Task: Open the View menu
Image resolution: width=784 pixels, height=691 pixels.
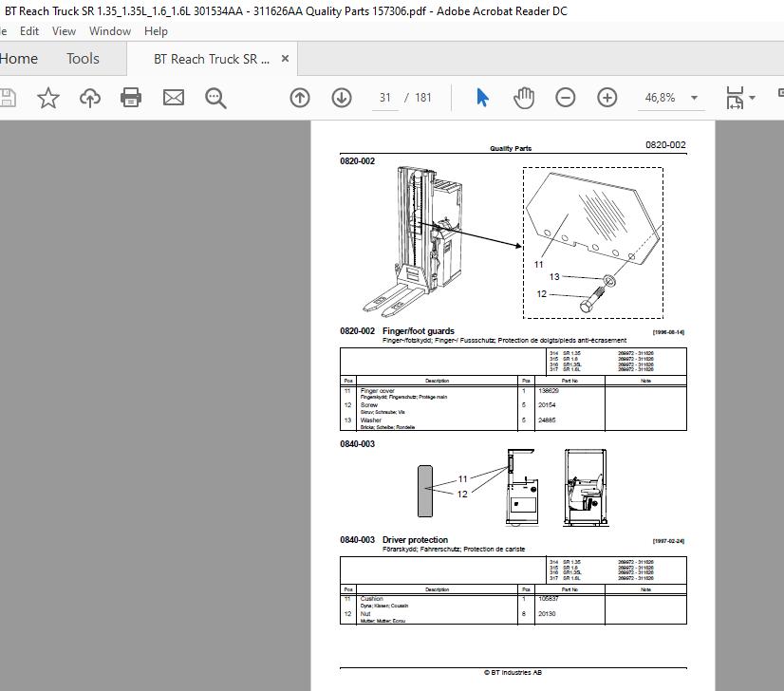Action: pos(64,31)
